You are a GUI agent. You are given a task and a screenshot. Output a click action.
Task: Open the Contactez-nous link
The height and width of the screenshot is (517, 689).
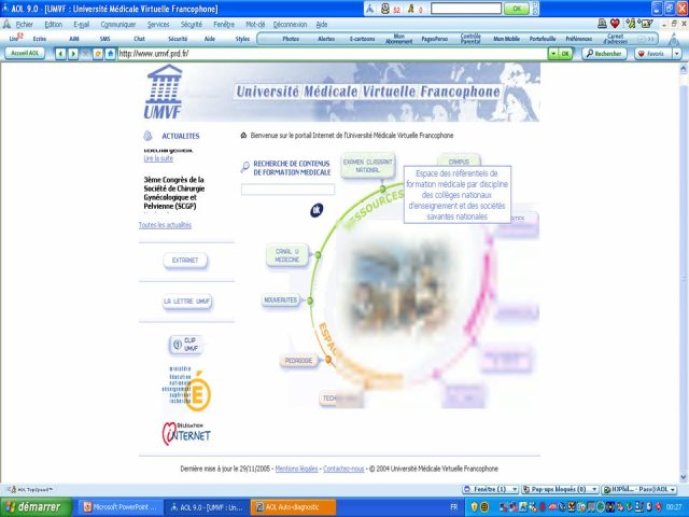click(x=344, y=469)
